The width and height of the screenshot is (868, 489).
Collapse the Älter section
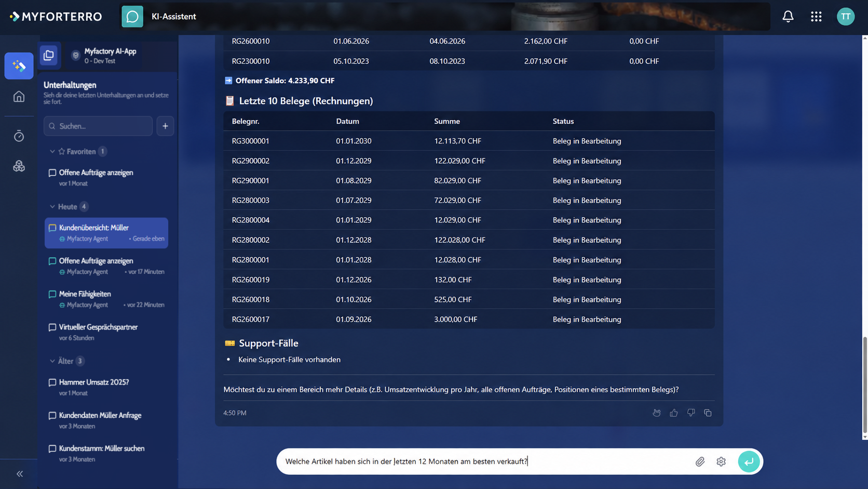[52, 361]
